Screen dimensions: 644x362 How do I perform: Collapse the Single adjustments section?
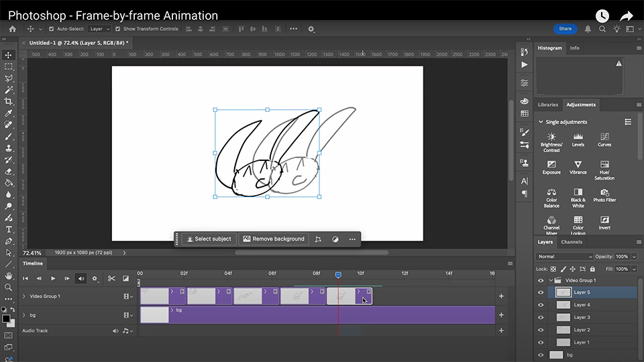pyautogui.click(x=541, y=122)
